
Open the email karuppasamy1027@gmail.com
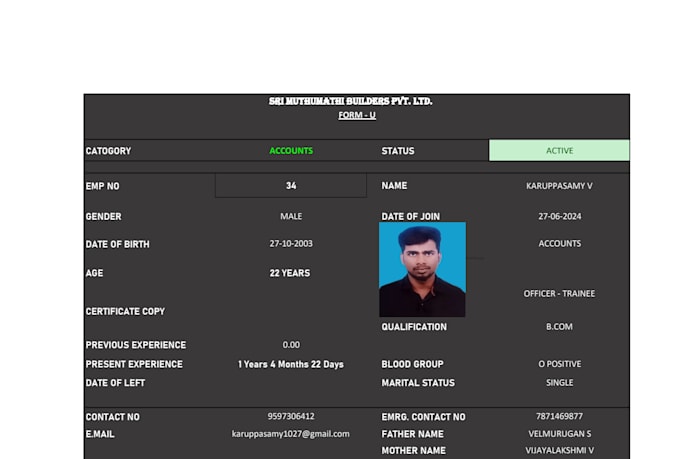click(x=291, y=434)
